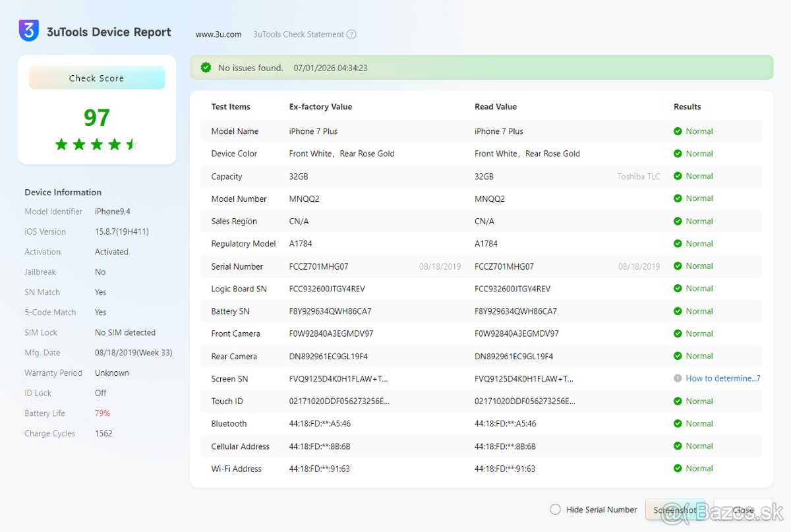The height and width of the screenshot is (532, 791).
Task: Click the info icon beside How to determine
Action: pos(678,378)
